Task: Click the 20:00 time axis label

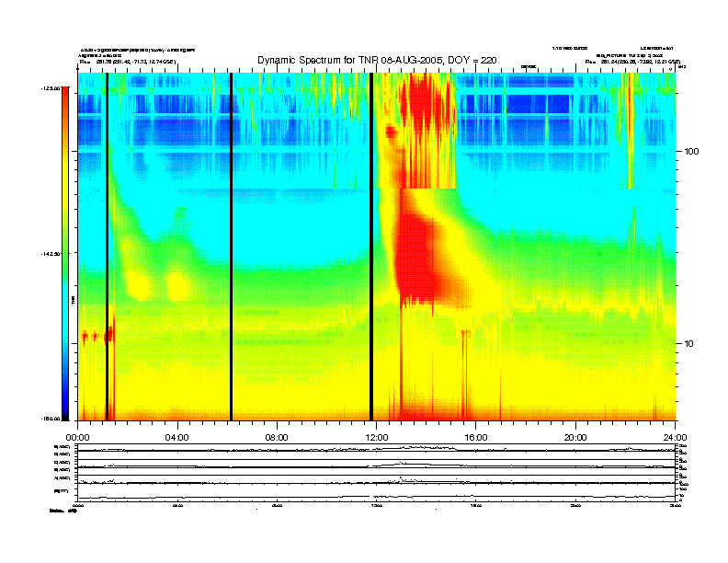Action: click(x=575, y=438)
